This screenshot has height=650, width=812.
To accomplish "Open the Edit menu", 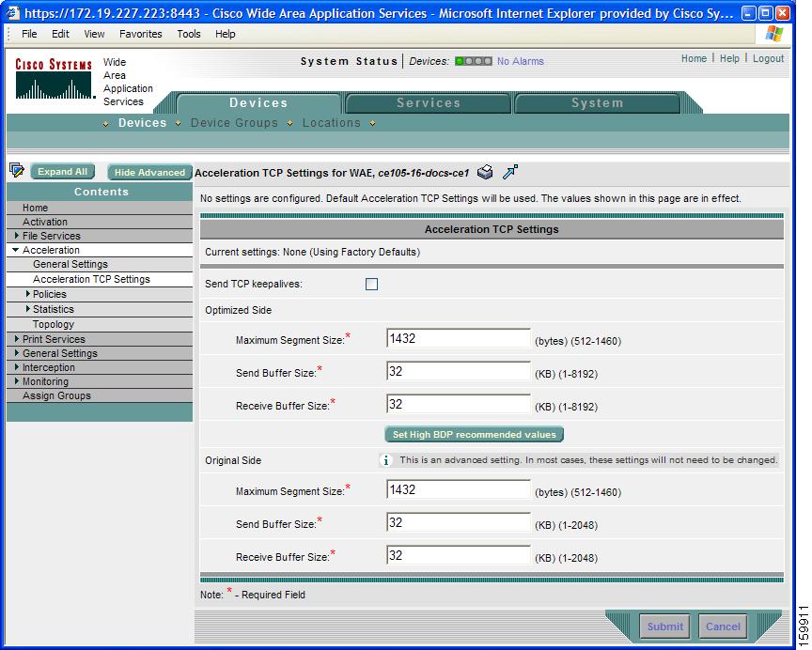I will 60,34.
